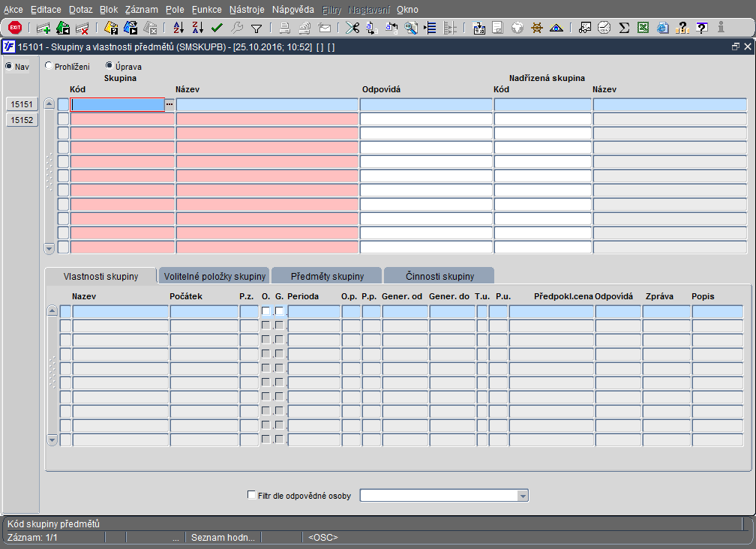Open the responsible person filter dropdown
Screen dimensions: 756x549
523,496
